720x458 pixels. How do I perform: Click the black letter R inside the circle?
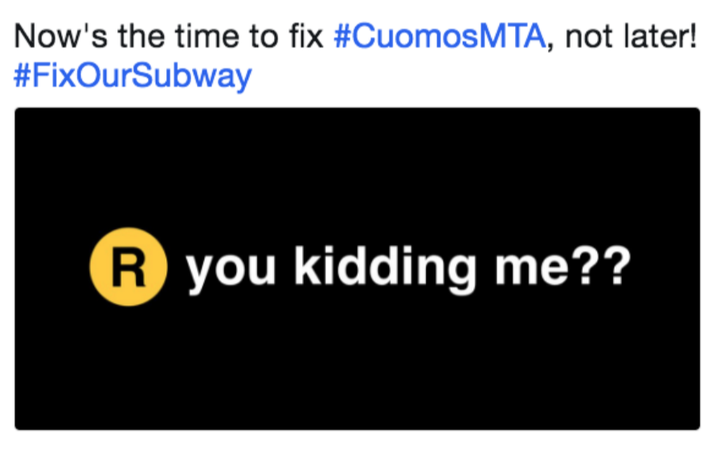(x=129, y=267)
